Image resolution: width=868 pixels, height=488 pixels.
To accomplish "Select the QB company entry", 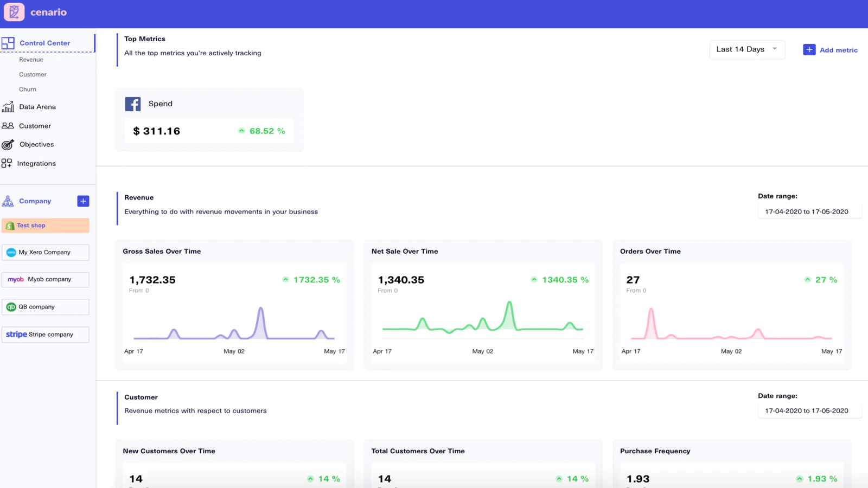I will [46, 307].
